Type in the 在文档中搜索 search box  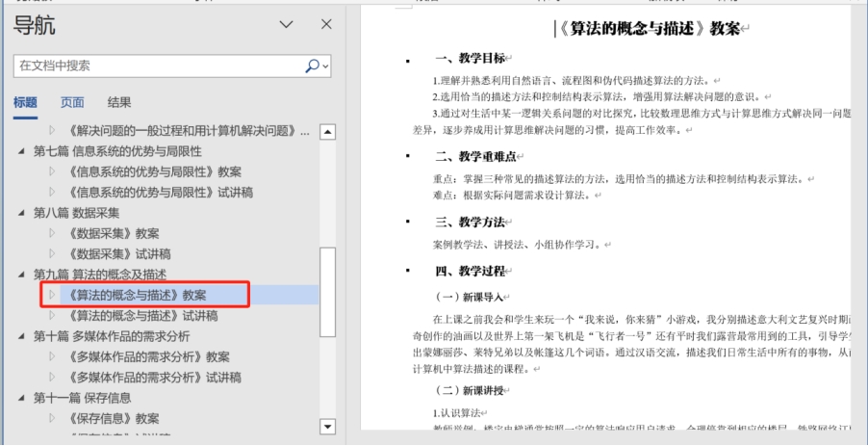click(x=154, y=66)
